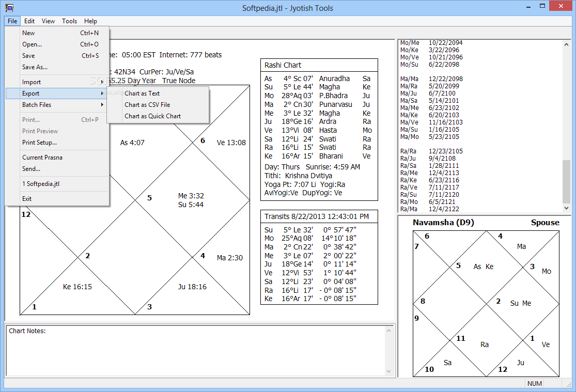Screen dimensions: 576x392
Task: Open the View menu
Action: point(48,21)
